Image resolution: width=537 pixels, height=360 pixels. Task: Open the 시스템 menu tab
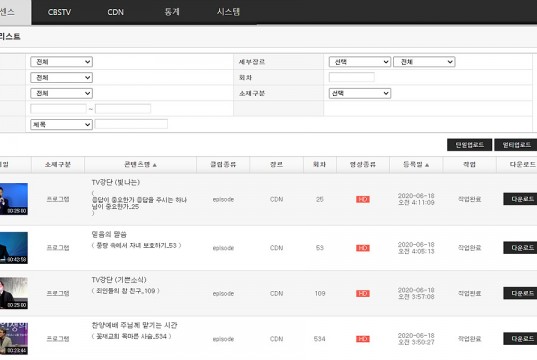(228, 12)
